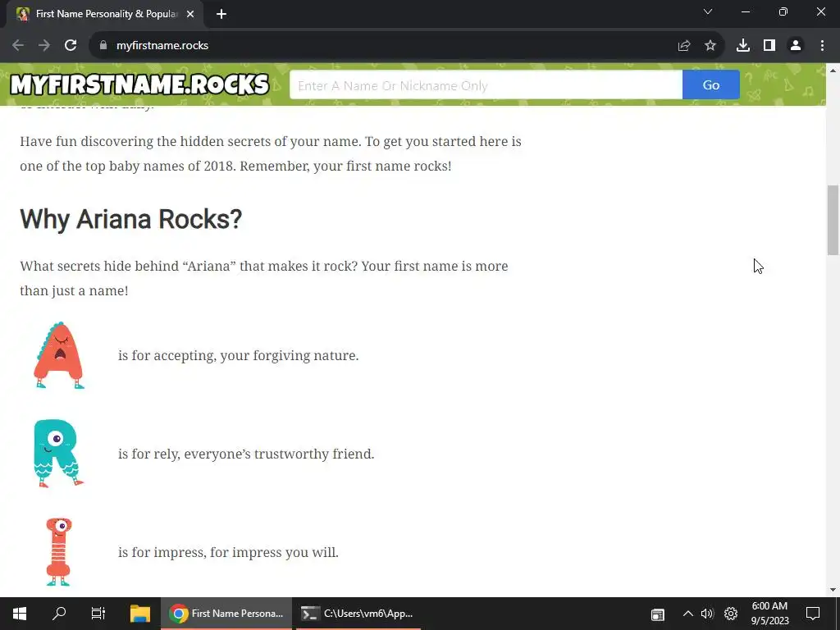Click the blue Go button
The width and height of the screenshot is (840, 630).
click(711, 84)
